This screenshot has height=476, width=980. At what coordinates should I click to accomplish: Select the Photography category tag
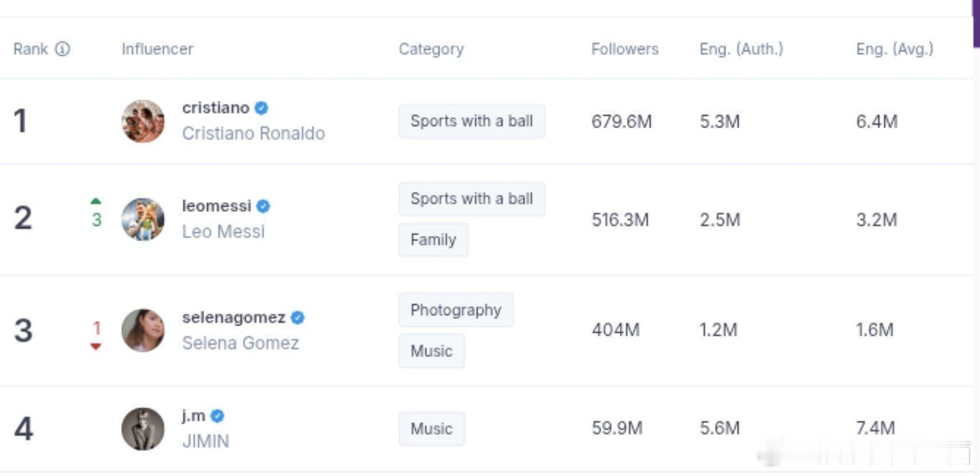(x=456, y=310)
